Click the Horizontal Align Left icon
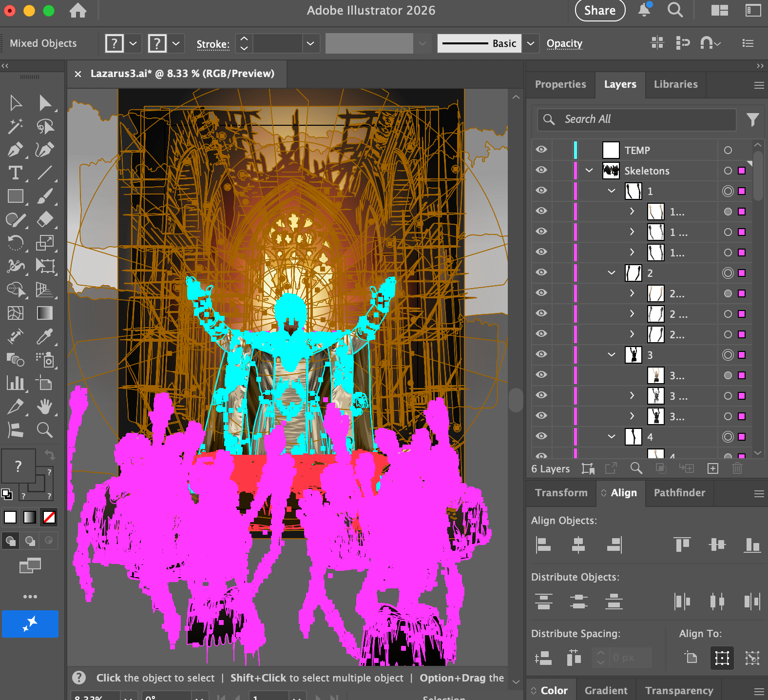This screenshot has width=768, height=700. [543, 544]
